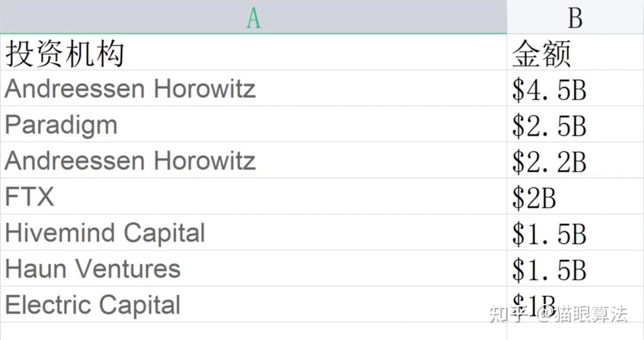Click the $1.5B cell beside Hivemind Capital

(575, 232)
